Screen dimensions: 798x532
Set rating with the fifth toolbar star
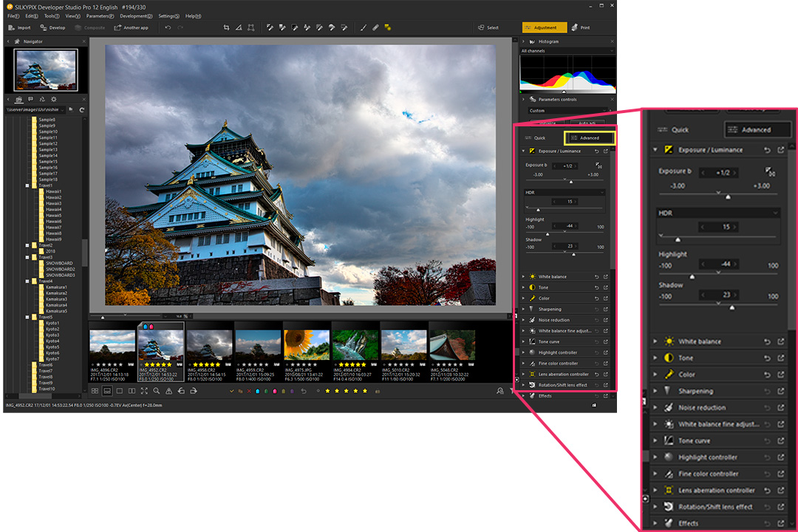[365, 391]
